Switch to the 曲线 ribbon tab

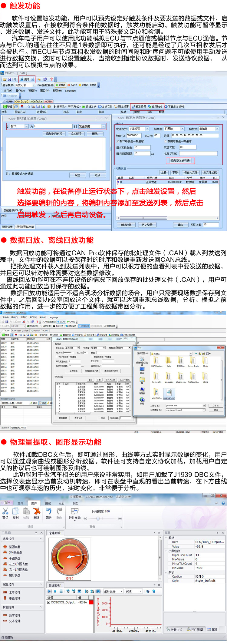pyautogui.click(x=48, y=503)
